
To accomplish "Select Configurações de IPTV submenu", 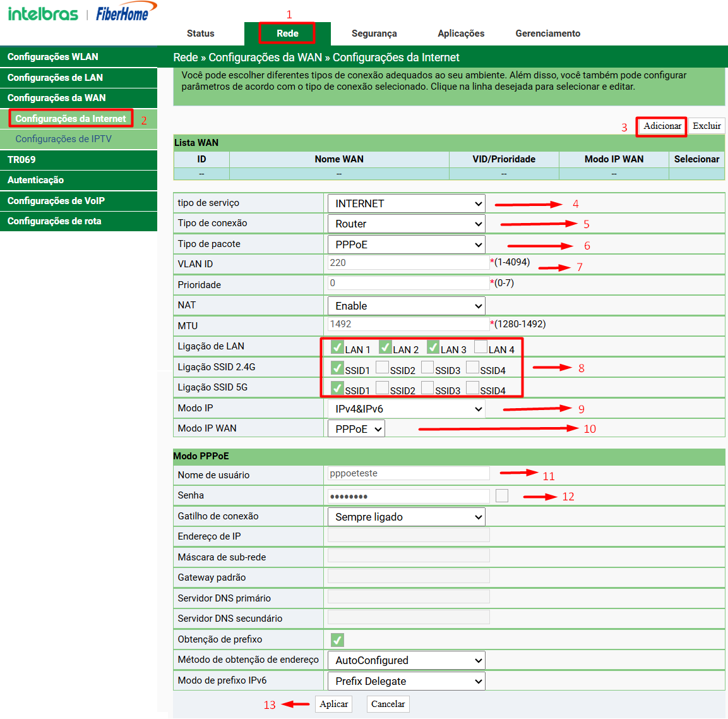I will (x=64, y=139).
